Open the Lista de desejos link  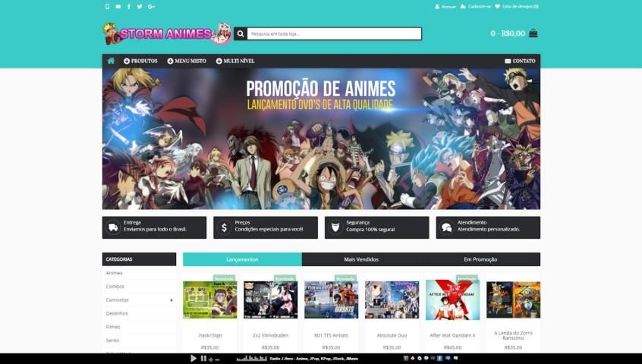point(517,6)
